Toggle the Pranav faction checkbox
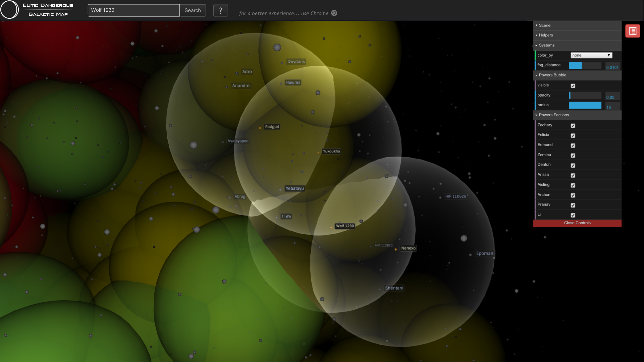 click(x=573, y=205)
